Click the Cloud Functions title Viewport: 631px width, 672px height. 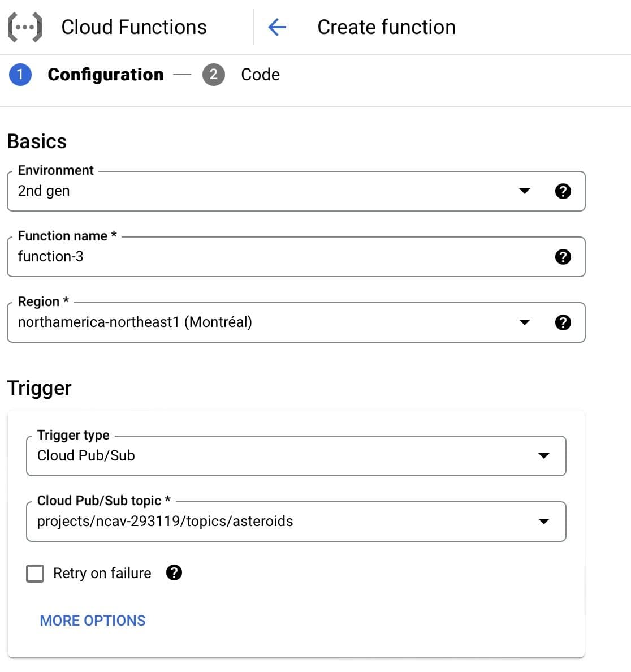134,27
